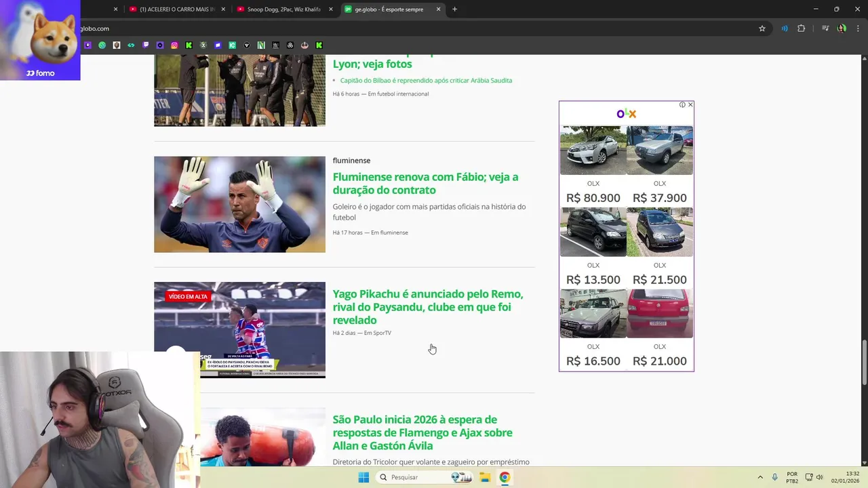Image resolution: width=868 pixels, height=488 pixels.
Task: Open the Vercel-like triangle bookmark icon
Action: pos(247,45)
